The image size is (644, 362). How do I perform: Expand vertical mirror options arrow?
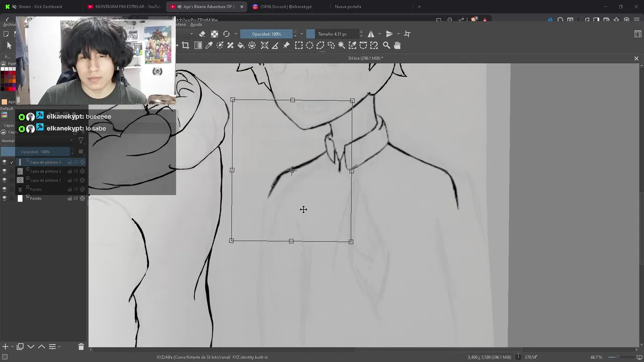click(397, 34)
